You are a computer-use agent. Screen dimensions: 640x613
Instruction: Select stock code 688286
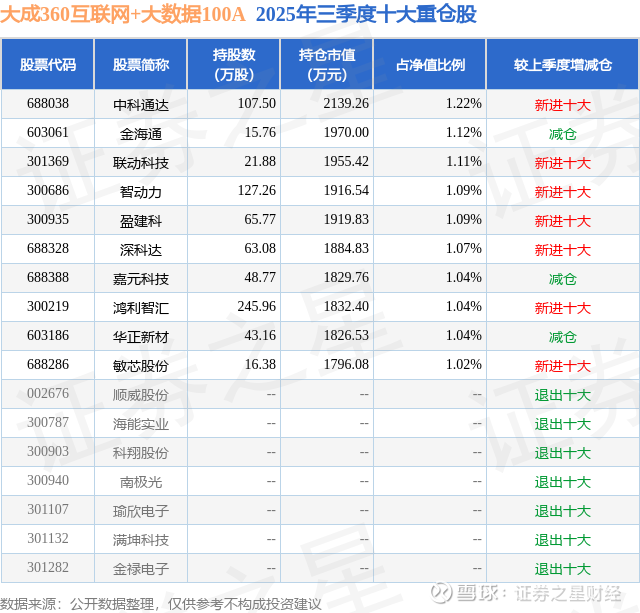48,364
